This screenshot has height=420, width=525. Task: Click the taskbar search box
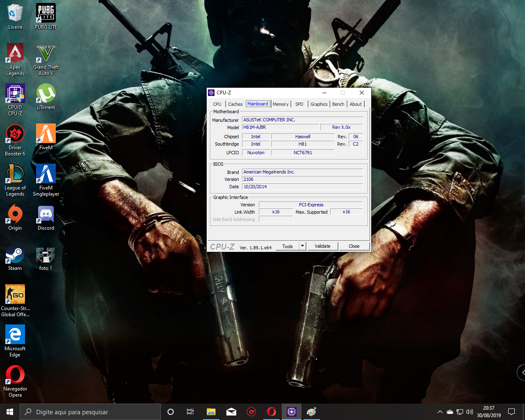coord(90,412)
